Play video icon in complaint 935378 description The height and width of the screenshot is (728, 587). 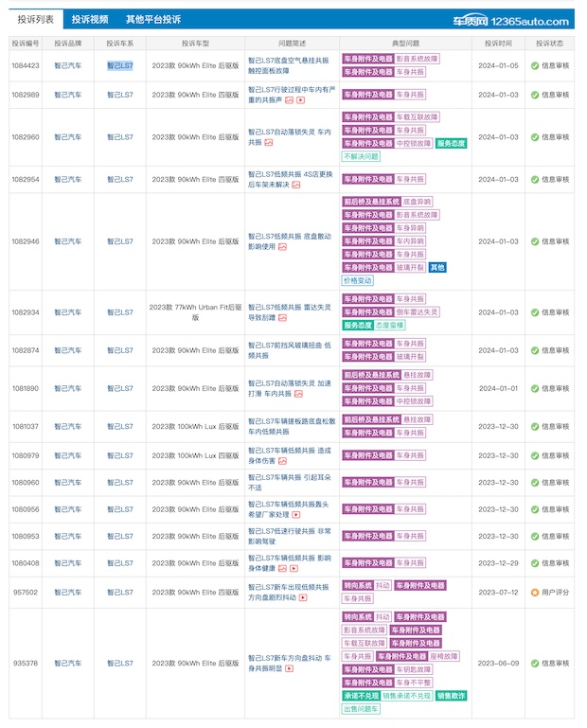(x=289, y=669)
